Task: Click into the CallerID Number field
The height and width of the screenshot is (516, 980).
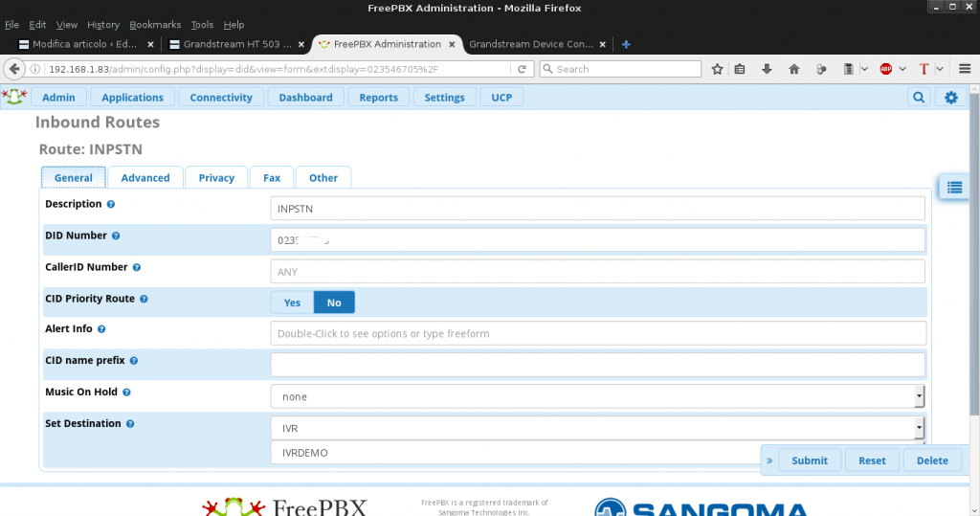Action: pyautogui.click(x=597, y=272)
